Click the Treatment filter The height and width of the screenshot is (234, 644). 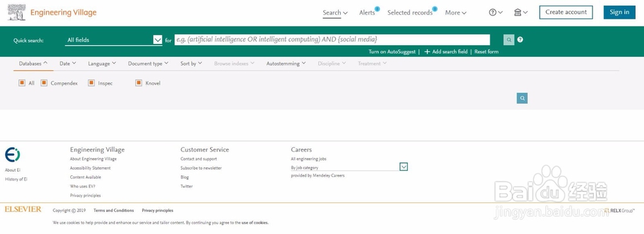372,63
